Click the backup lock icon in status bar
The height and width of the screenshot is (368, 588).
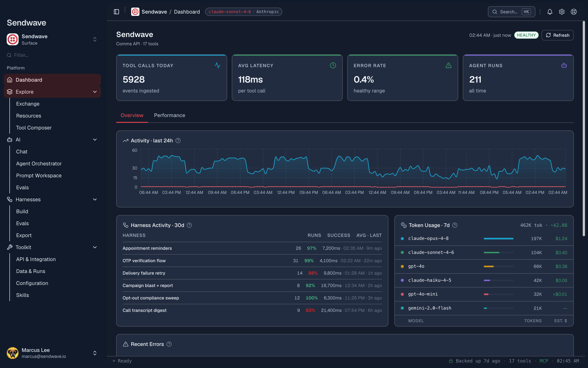pos(451,361)
